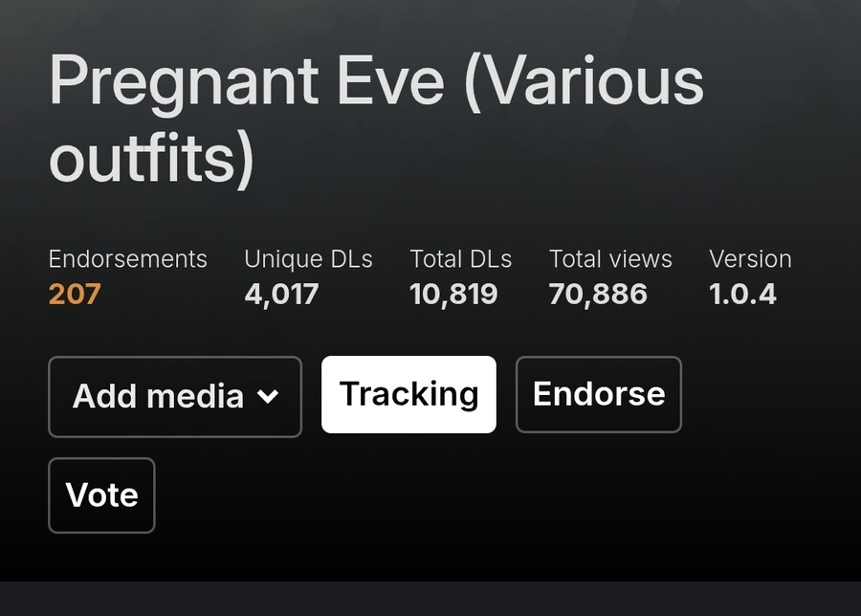The height and width of the screenshot is (616, 861).
Task: Open the Add media menu button
Action: click(175, 396)
